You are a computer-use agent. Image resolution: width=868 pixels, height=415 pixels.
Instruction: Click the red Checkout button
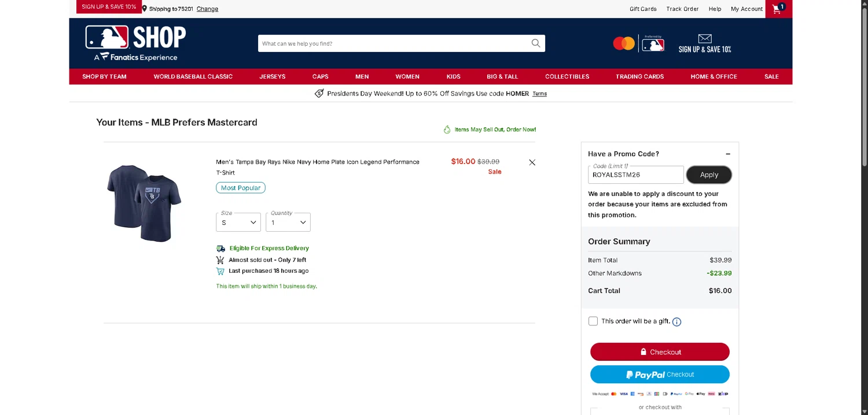(660, 352)
